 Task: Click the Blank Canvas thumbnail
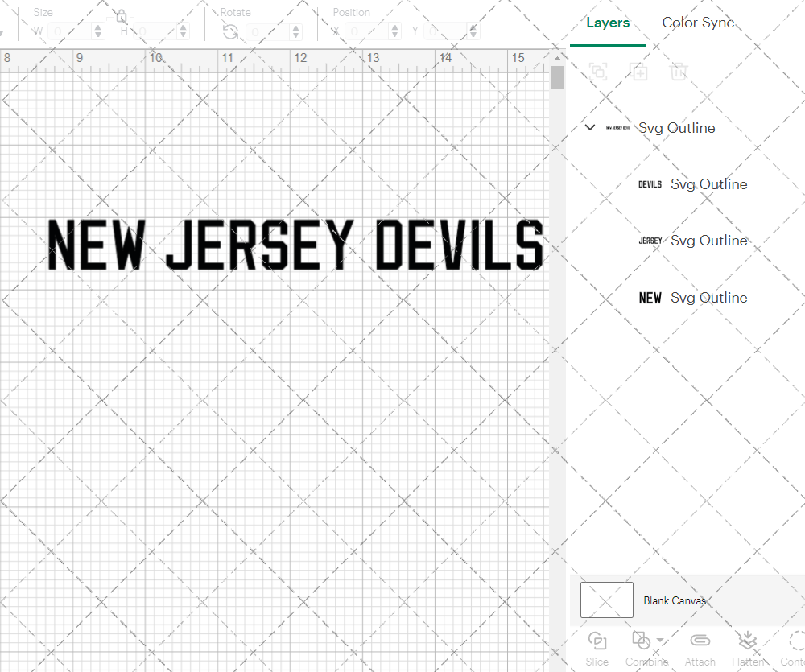click(x=606, y=600)
